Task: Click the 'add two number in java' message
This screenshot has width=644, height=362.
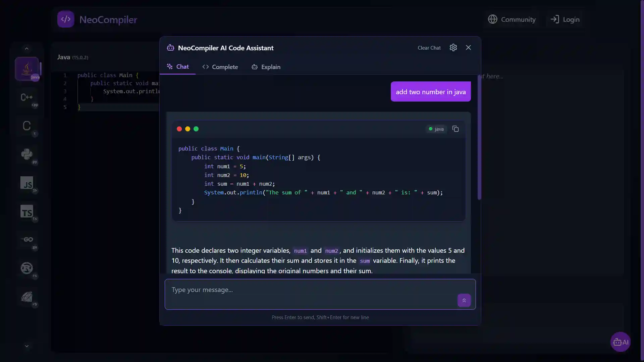Action: click(431, 92)
